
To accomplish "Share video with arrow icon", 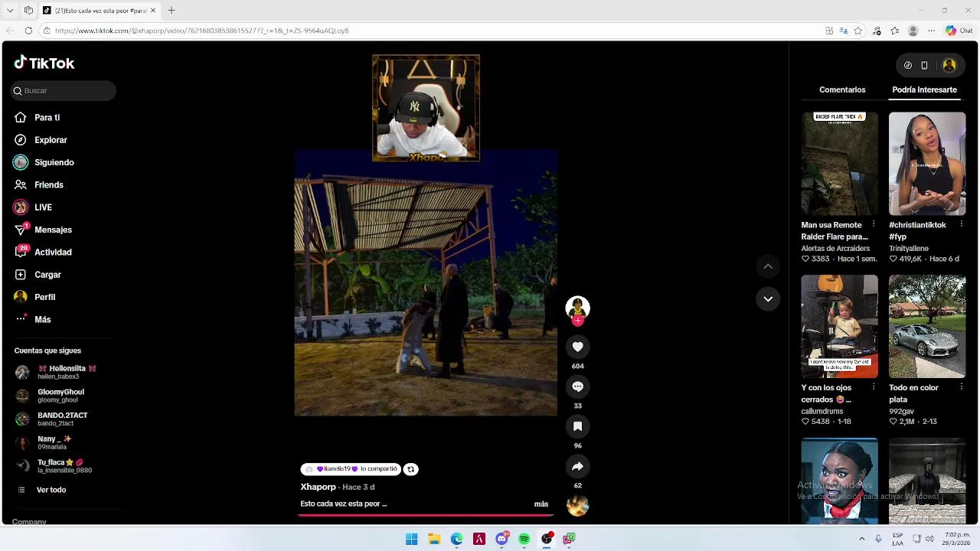I will [x=577, y=466].
